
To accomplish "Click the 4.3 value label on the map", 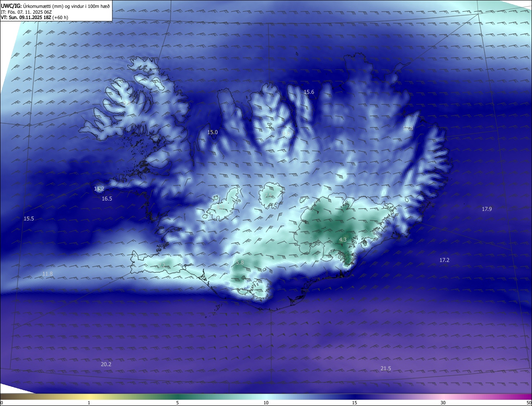I will tap(342, 240).
